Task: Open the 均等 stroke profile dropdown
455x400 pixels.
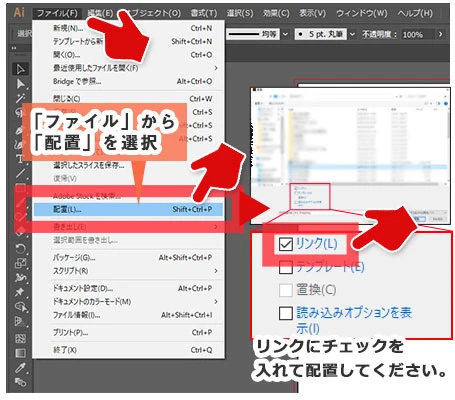Action: tap(285, 34)
